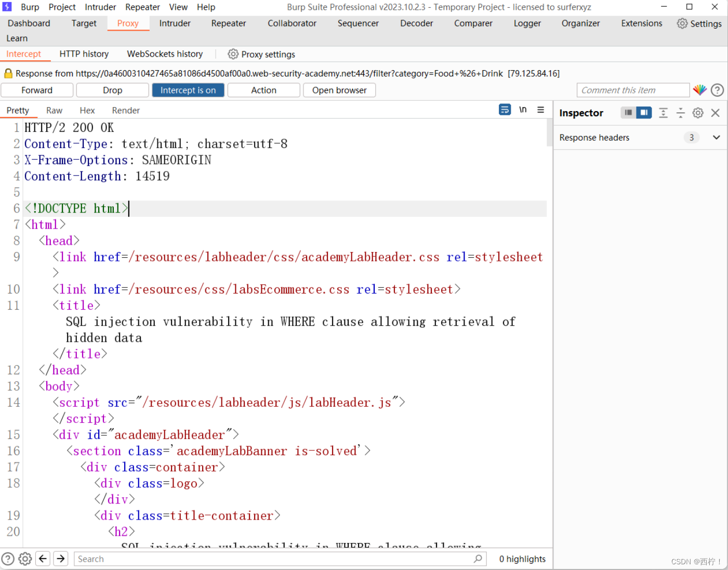Screen dimensions: 728x570
Task: Click the Response headers count badge 3
Action: click(691, 137)
